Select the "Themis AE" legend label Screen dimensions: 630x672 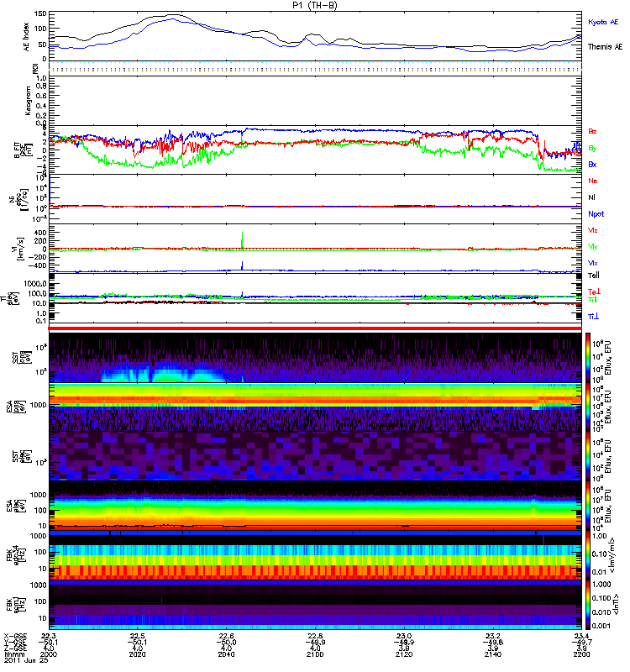tap(605, 47)
